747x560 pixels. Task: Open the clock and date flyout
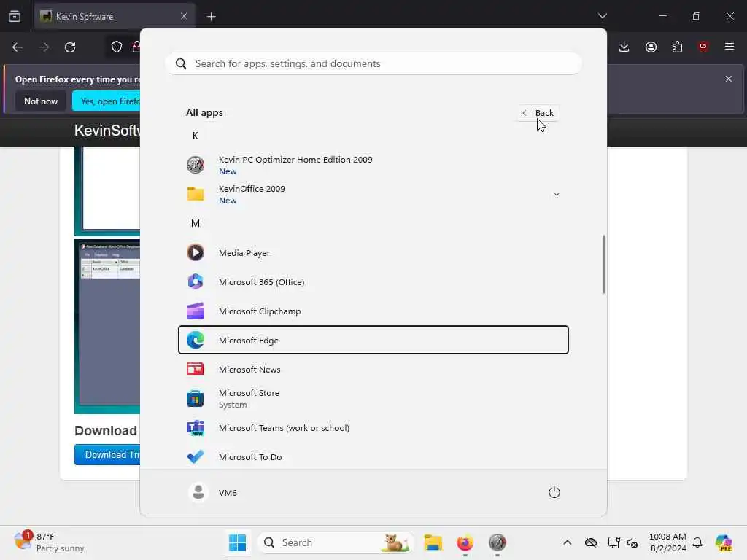pos(667,542)
